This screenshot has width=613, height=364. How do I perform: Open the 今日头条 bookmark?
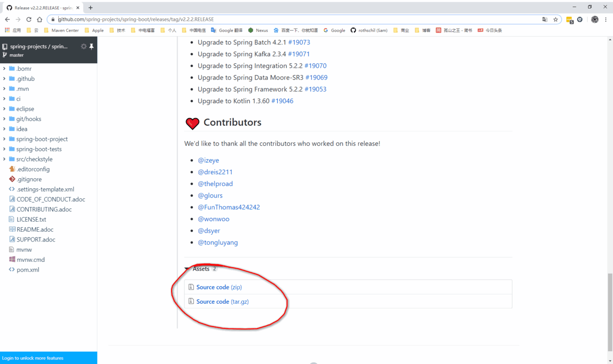coord(490,30)
